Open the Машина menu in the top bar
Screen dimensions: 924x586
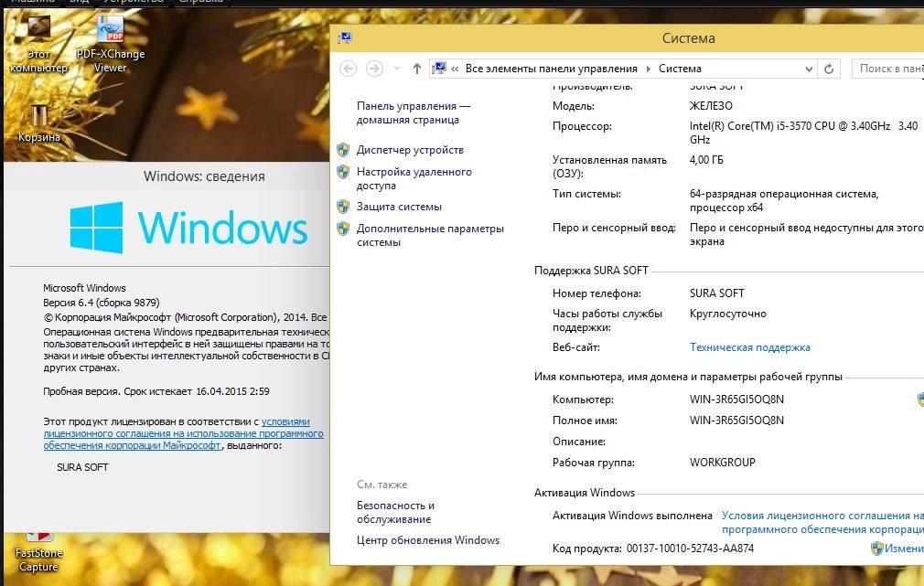coord(33,2)
